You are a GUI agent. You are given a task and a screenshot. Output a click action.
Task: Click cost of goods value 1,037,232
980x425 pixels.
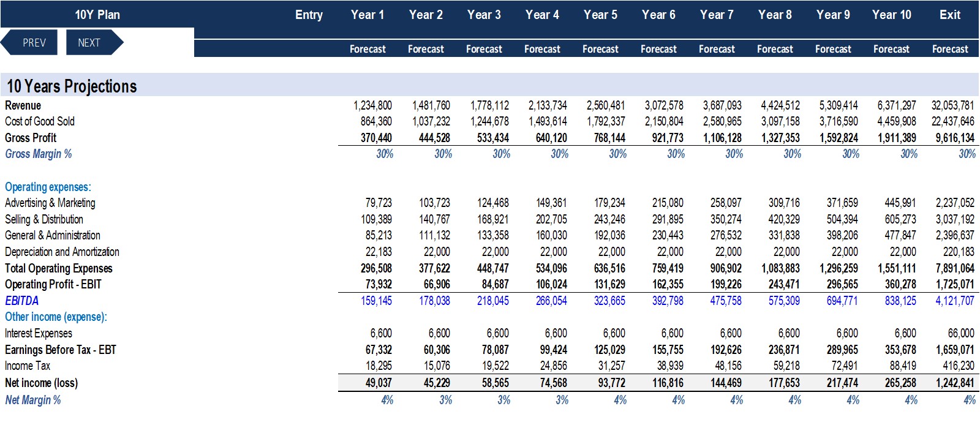click(x=431, y=121)
